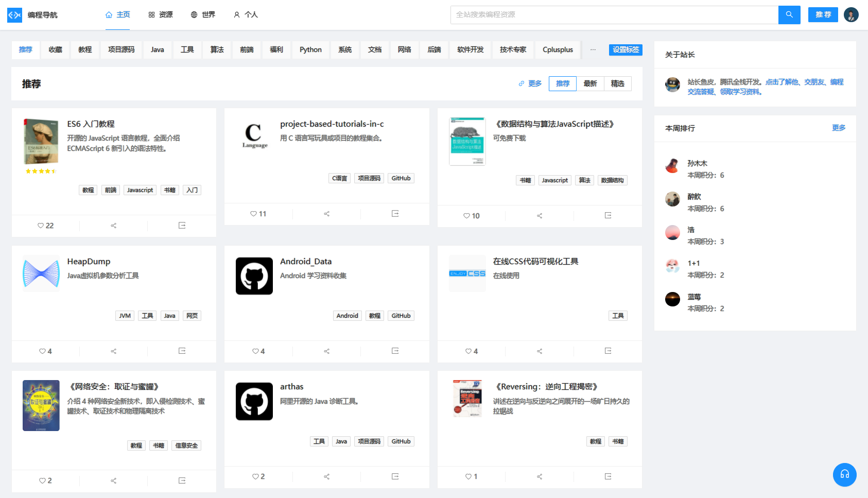
Task: Open 更多 link in 本周排行 panel
Action: 839,128
